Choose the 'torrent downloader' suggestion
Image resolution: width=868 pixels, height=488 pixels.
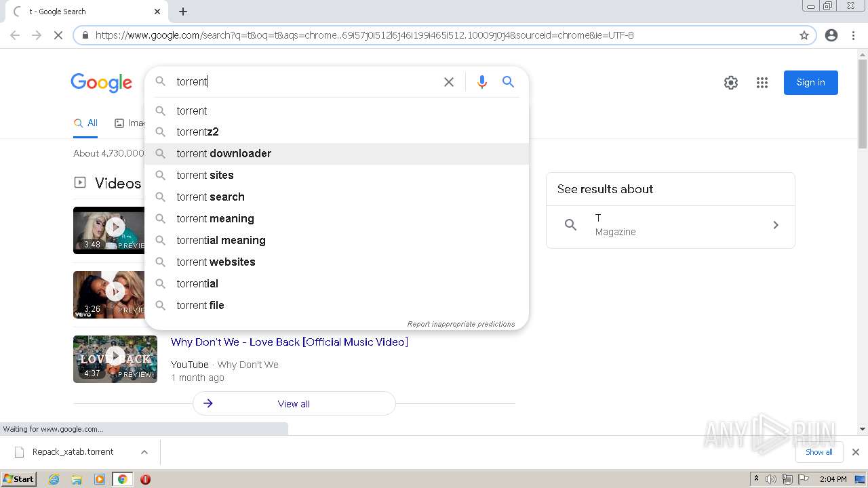click(x=336, y=154)
